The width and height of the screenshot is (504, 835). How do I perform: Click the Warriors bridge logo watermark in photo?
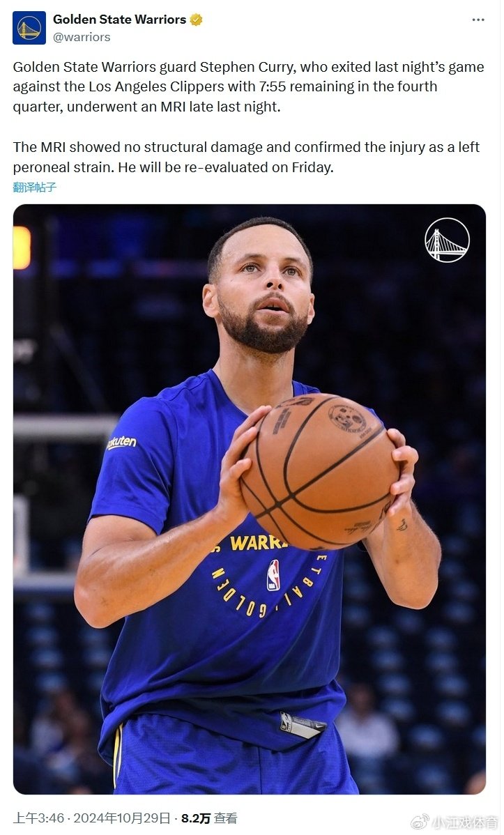447,240
